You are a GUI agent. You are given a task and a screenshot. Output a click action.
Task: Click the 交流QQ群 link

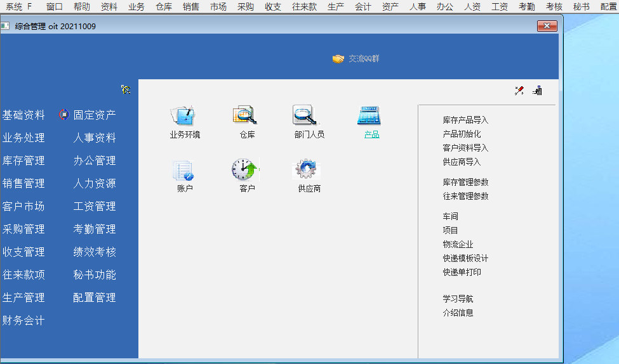(x=364, y=59)
